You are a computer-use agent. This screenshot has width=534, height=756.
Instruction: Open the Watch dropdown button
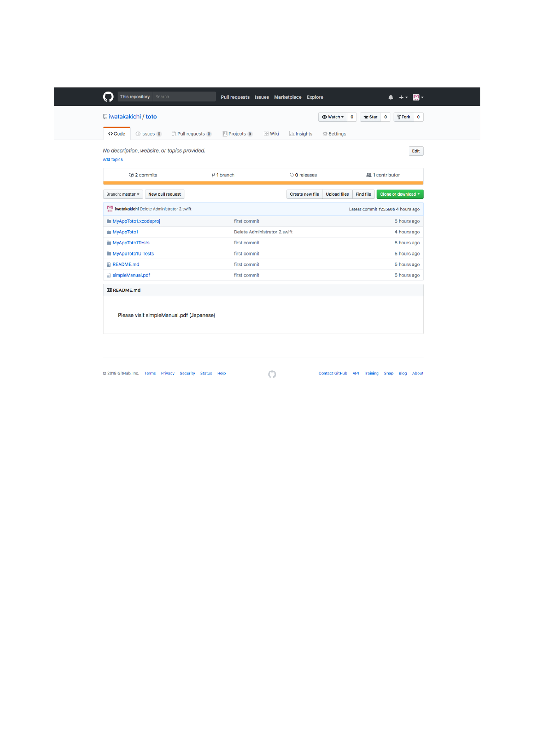click(x=333, y=117)
